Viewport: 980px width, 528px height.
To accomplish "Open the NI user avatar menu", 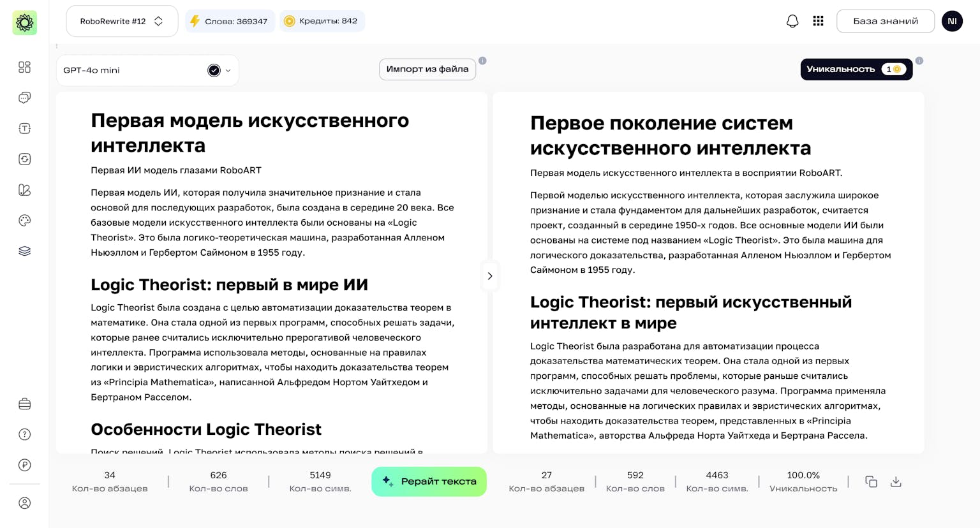I will pos(952,21).
